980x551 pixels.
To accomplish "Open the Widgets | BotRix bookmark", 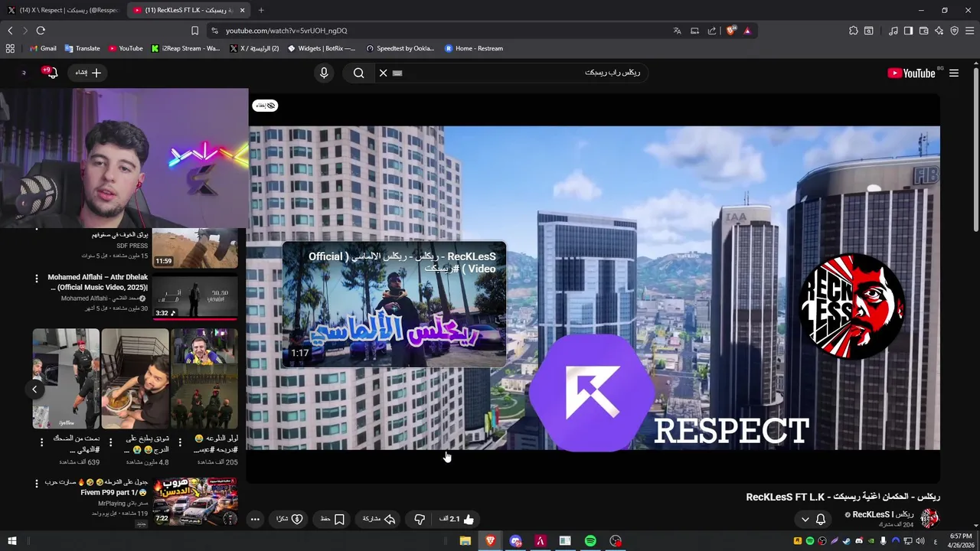I will (321, 48).
